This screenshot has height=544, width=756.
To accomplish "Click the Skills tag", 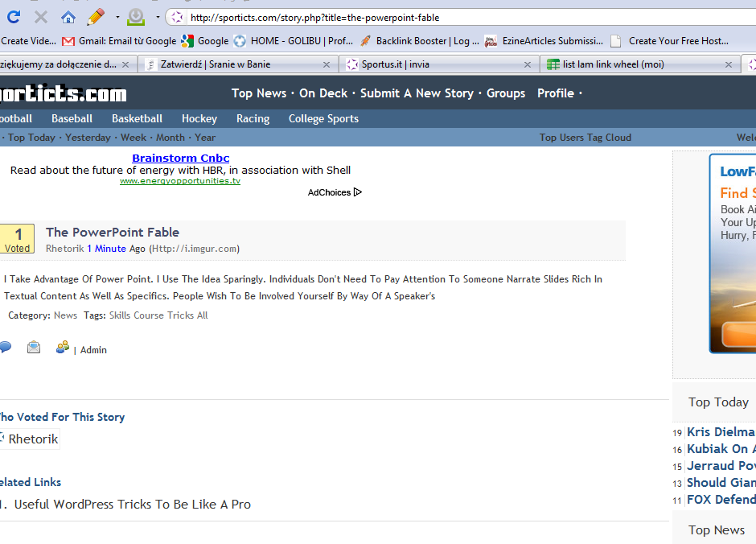I will click(x=120, y=315).
